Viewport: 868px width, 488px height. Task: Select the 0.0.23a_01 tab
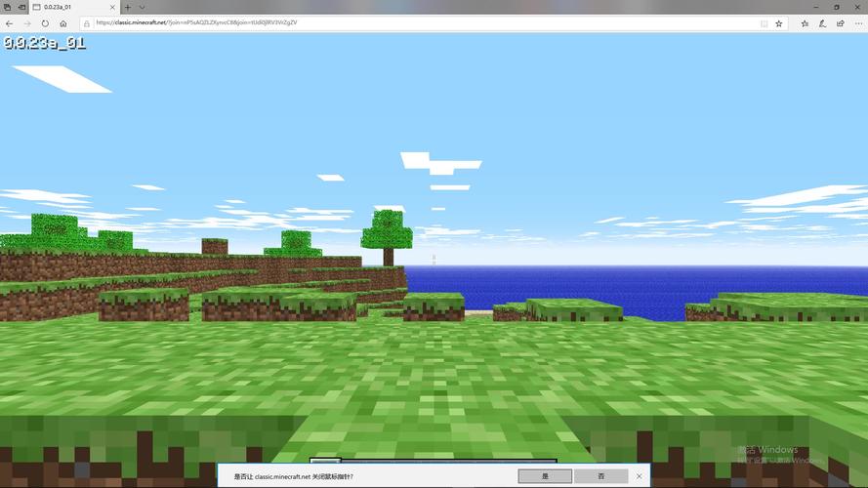coord(68,7)
